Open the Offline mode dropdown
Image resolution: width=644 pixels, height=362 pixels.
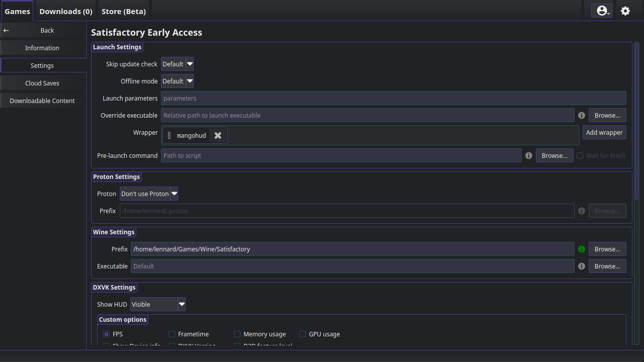[x=177, y=81]
